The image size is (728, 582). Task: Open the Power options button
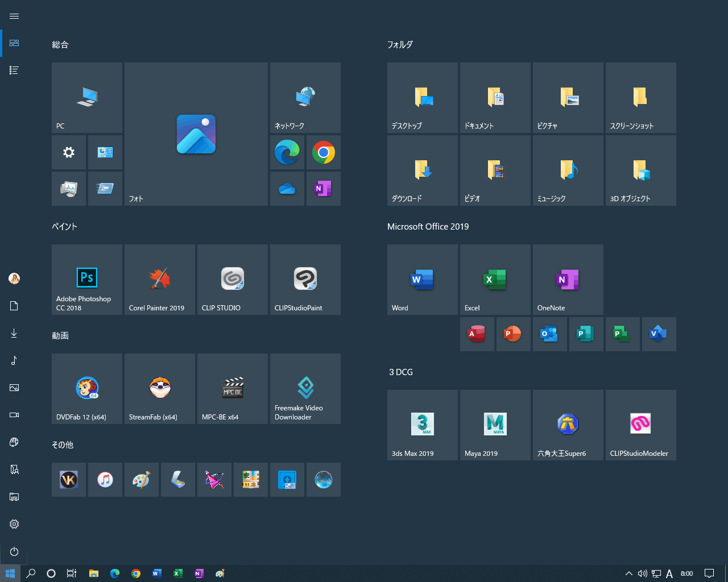(14, 551)
